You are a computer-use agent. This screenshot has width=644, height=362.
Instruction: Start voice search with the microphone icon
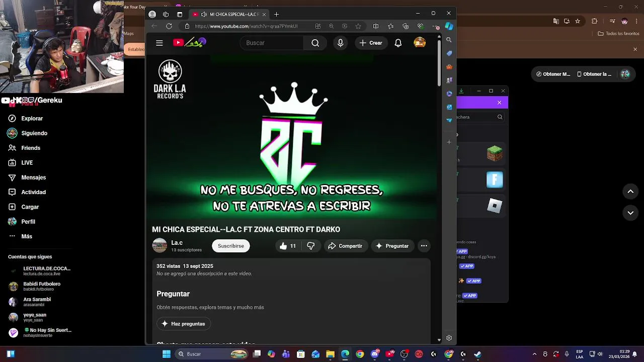pyautogui.click(x=341, y=43)
